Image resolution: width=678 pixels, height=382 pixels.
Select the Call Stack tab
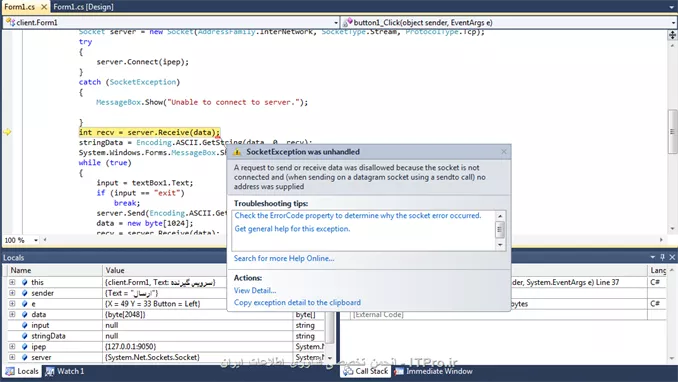366,371
